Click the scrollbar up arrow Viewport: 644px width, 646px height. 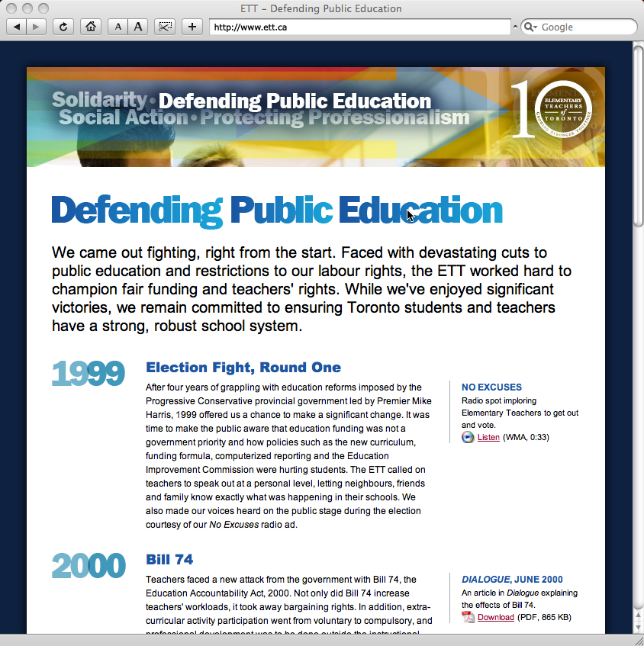(x=638, y=615)
